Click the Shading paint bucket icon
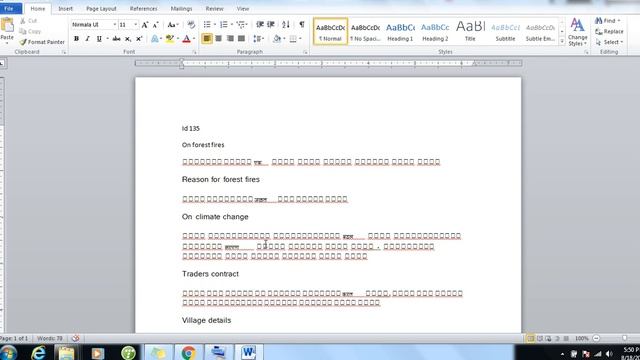This screenshot has width=640, height=360. pos(277,39)
